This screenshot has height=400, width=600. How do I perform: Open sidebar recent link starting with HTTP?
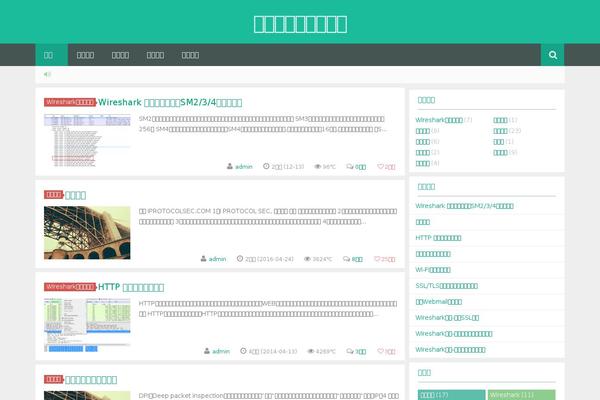click(x=438, y=238)
